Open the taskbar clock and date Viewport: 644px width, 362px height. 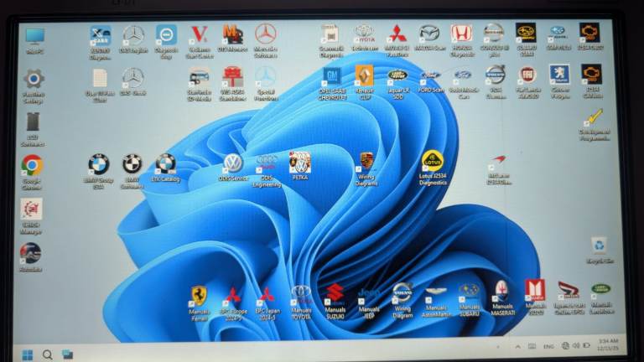click(x=608, y=345)
